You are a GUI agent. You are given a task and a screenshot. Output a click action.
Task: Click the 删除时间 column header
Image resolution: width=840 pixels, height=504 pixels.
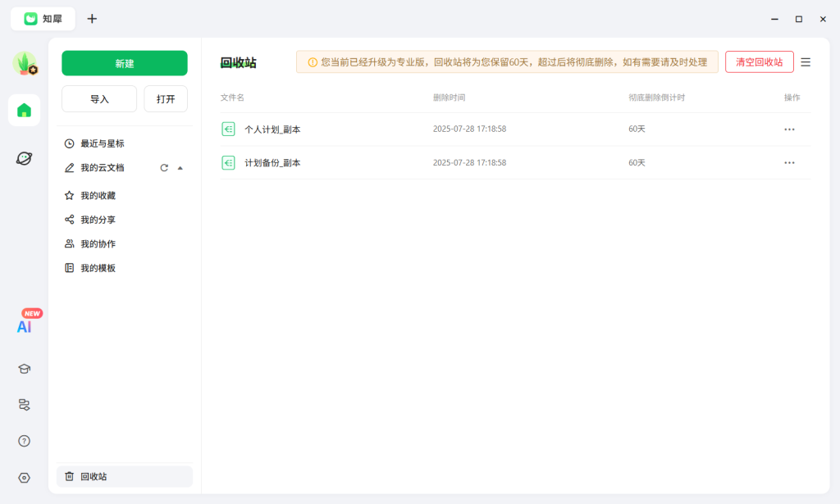point(449,98)
